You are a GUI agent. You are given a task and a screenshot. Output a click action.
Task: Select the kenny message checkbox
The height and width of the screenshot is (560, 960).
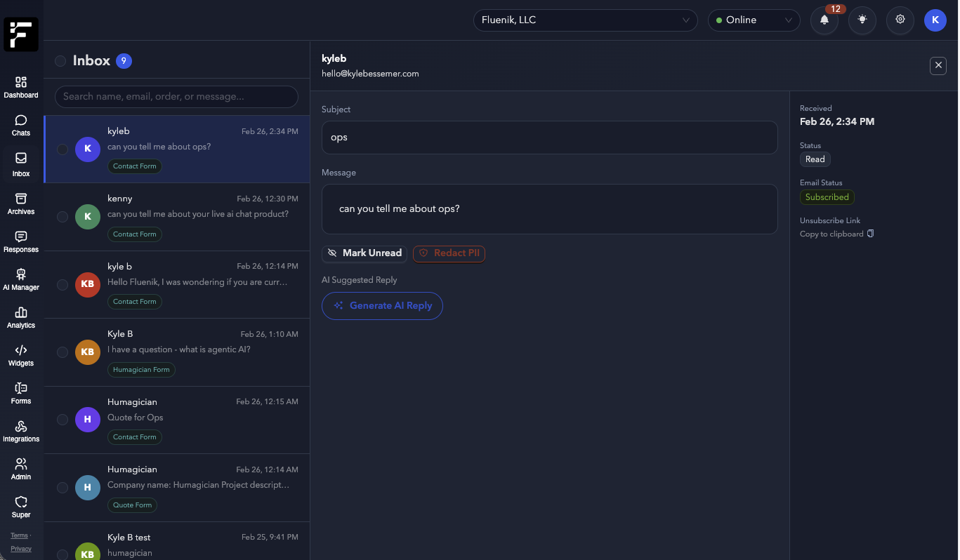tap(63, 217)
